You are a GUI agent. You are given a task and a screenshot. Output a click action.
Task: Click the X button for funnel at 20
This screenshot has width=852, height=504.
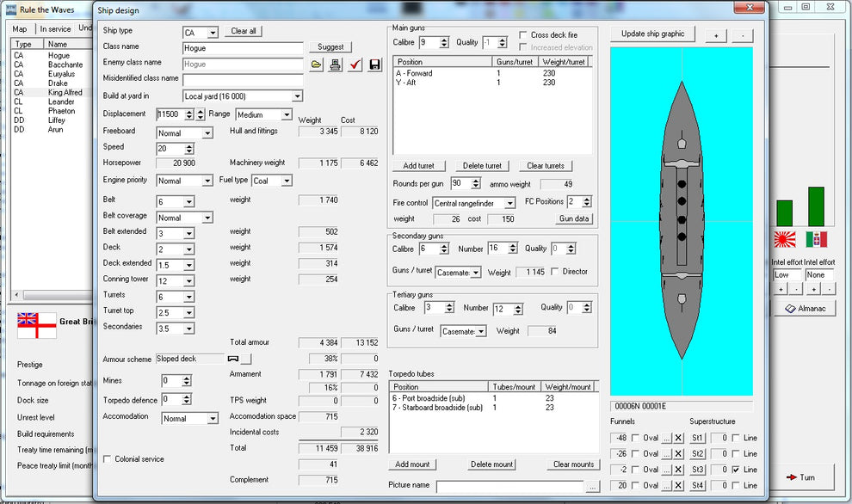[678, 486]
